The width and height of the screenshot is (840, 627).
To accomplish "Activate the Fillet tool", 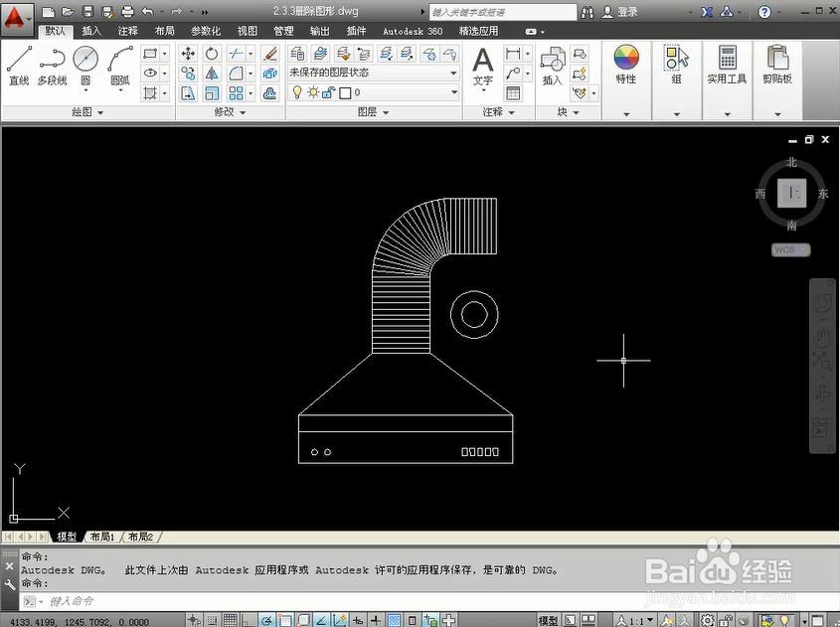I will coord(236,73).
